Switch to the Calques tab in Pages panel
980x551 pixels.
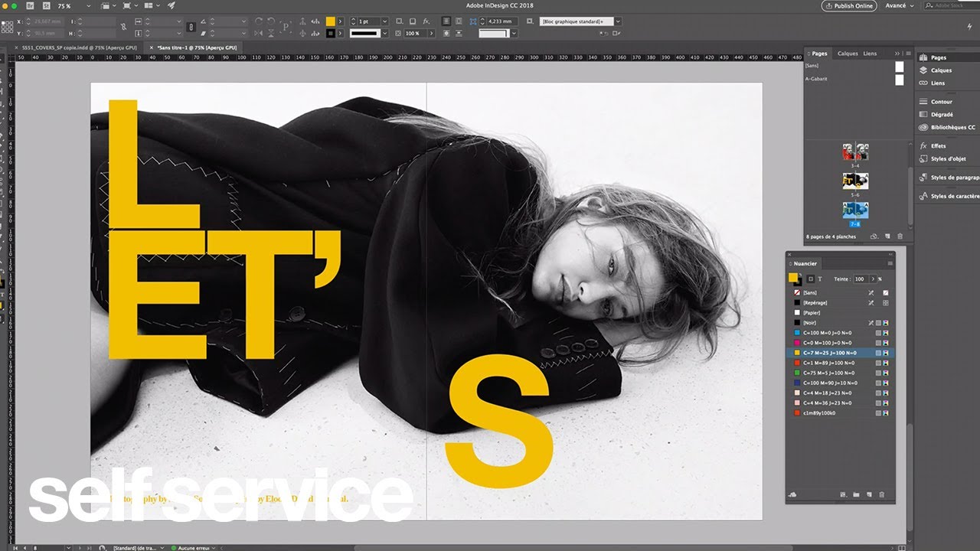(x=848, y=54)
